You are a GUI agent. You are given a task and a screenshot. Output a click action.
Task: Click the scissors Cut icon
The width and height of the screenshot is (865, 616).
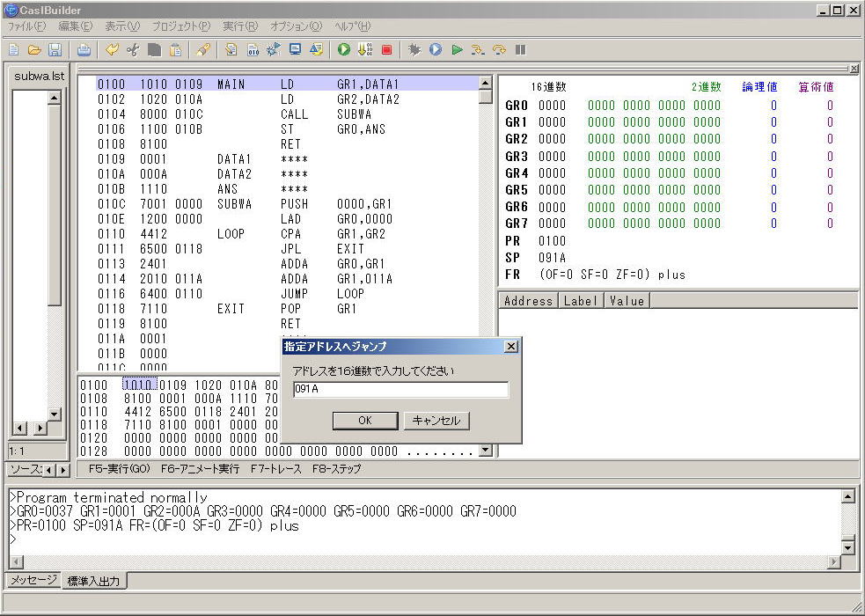pos(133,50)
